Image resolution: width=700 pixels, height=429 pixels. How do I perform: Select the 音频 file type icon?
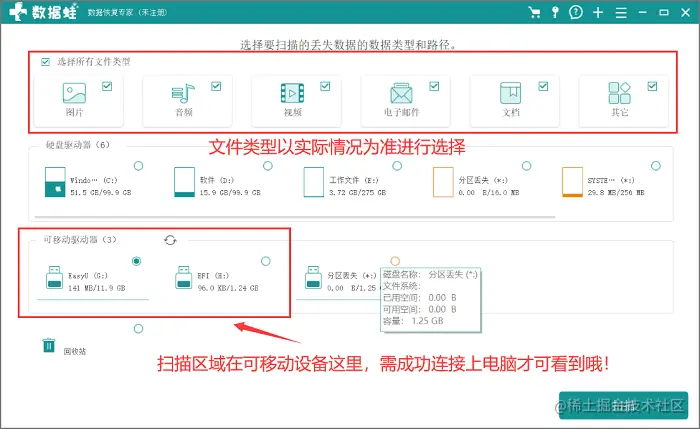183,93
